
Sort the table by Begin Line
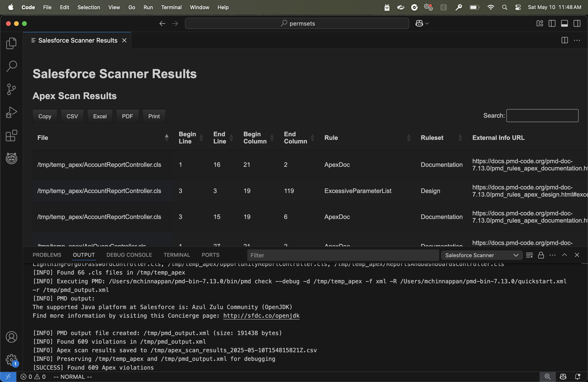point(191,138)
